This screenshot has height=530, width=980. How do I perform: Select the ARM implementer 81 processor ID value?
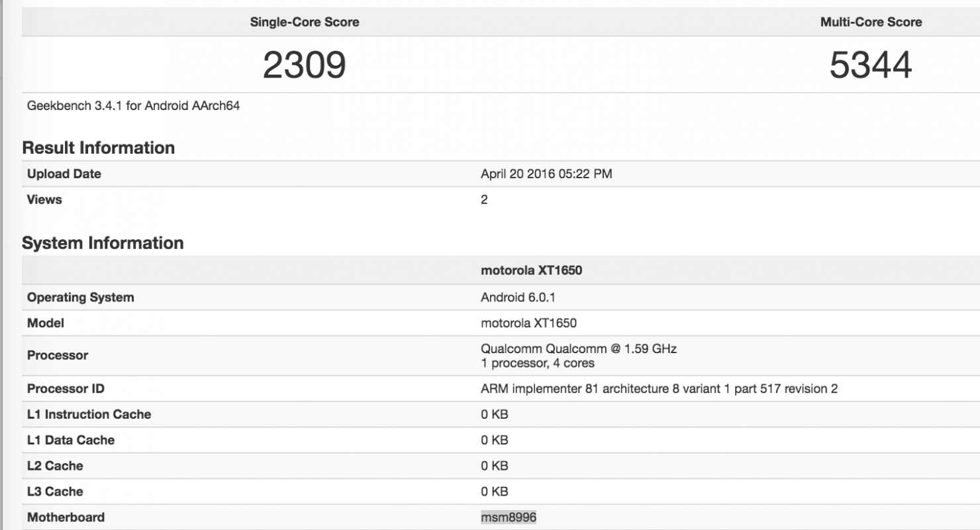pos(659,389)
